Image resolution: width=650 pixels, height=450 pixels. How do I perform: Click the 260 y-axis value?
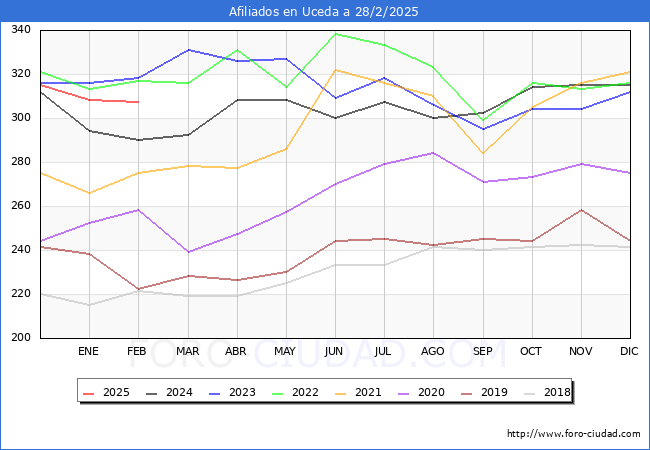[21, 206]
